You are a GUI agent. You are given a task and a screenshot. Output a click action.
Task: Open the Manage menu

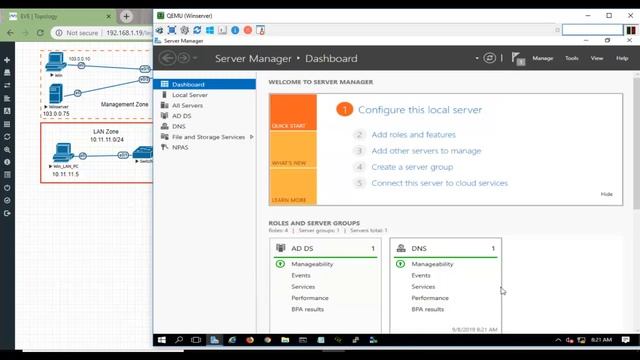542,58
